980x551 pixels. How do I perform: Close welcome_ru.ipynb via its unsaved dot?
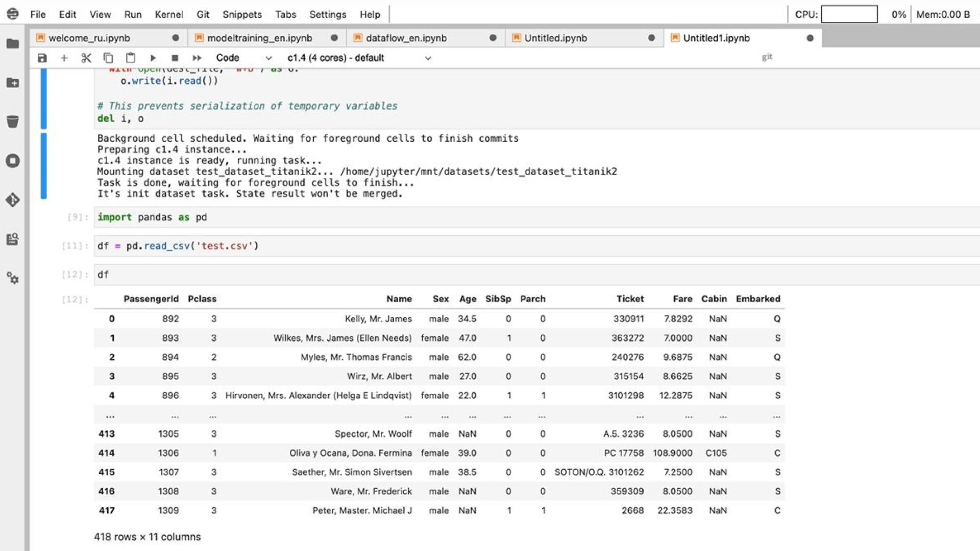tap(176, 38)
